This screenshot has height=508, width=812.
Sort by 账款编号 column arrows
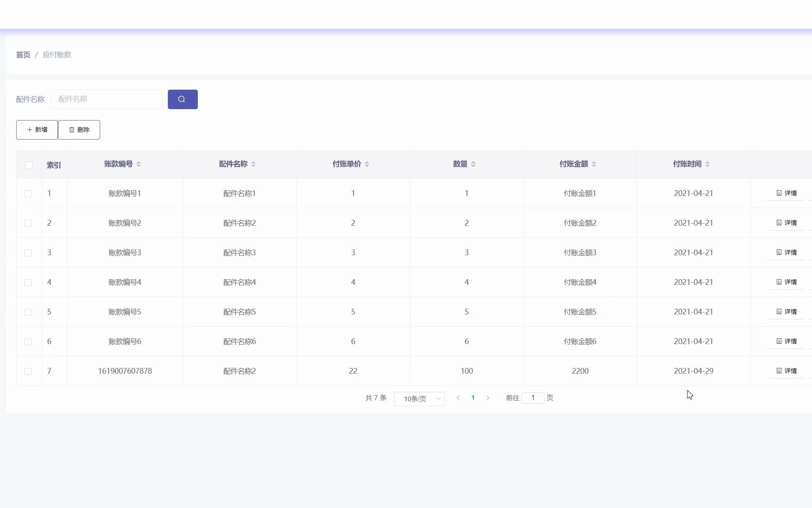(139, 164)
